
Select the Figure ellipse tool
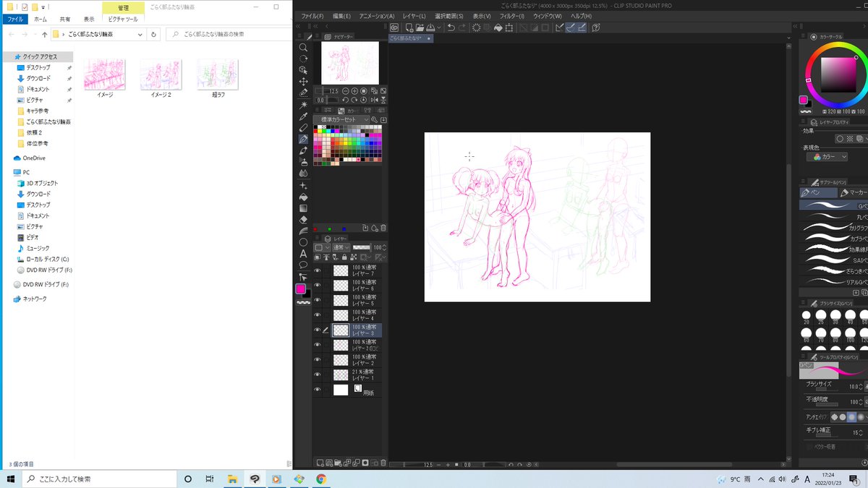click(x=303, y=242)
